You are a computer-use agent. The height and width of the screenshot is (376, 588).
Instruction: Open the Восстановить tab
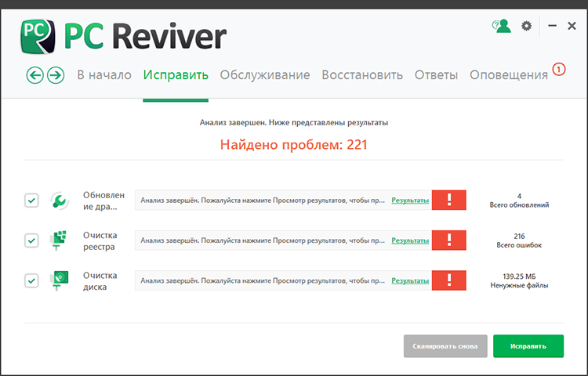(362, 75)
